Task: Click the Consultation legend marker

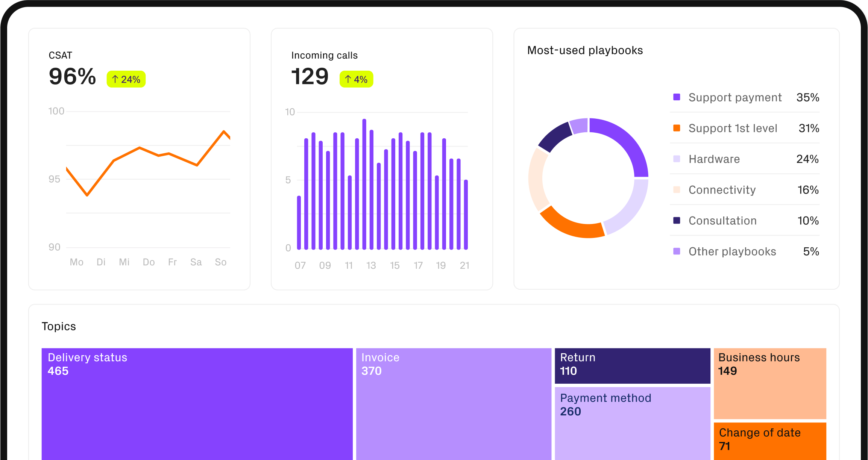Action: (677, 221)
